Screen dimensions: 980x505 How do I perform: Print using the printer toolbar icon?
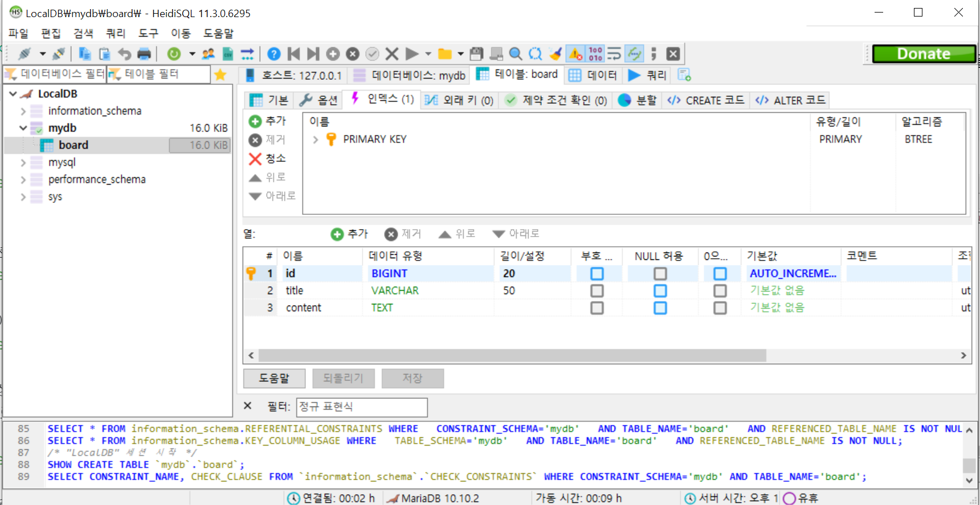coord(145,54)
